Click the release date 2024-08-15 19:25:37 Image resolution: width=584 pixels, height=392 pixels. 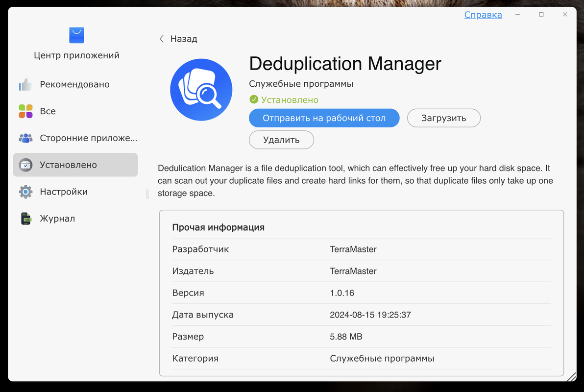coord(370,315)
